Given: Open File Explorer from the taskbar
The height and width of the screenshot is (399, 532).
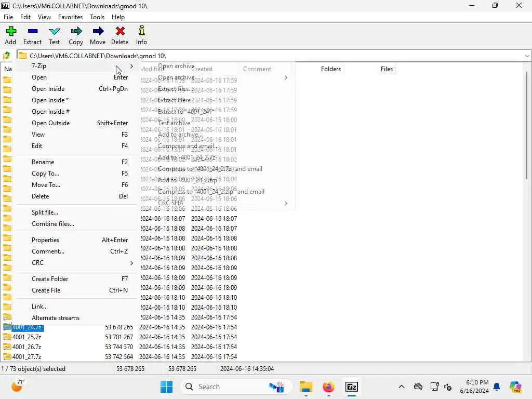Looking at the screenshot, I should click(x=305, y=387).
